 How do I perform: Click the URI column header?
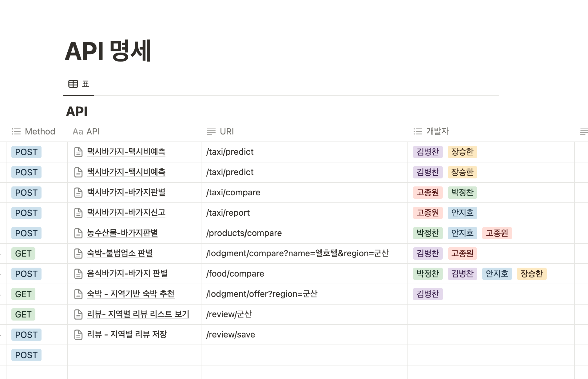pyautogui.click(x=220, y=131)
